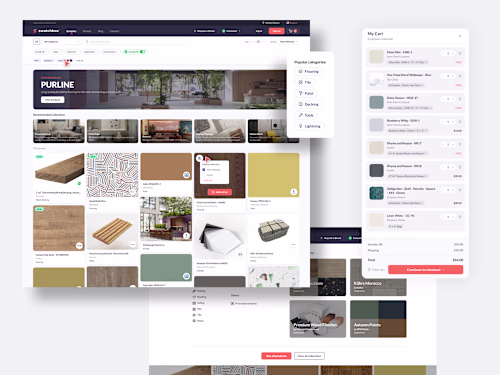This screenshot has height=375, width=500.
Task: Delete the dark gray Rhyme and Reason item
Action: tap(460, 167)
